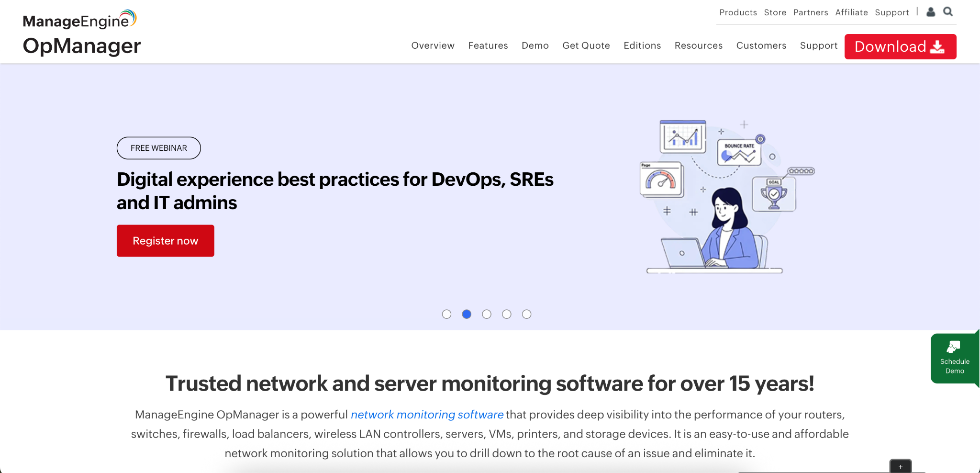This screenshot has height=473, width=980.
Task: Click the ManageEngine logo
Action: pos(79,20)
